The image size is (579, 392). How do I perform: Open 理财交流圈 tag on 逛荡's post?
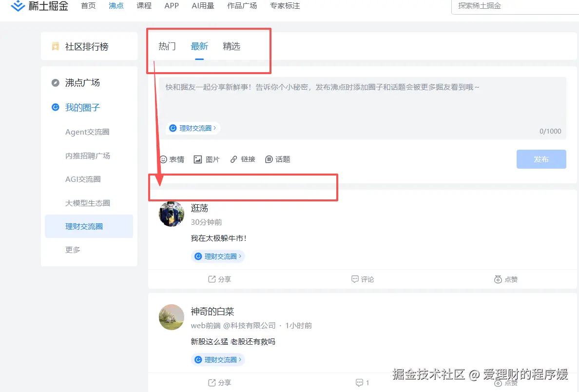[218, 256]
